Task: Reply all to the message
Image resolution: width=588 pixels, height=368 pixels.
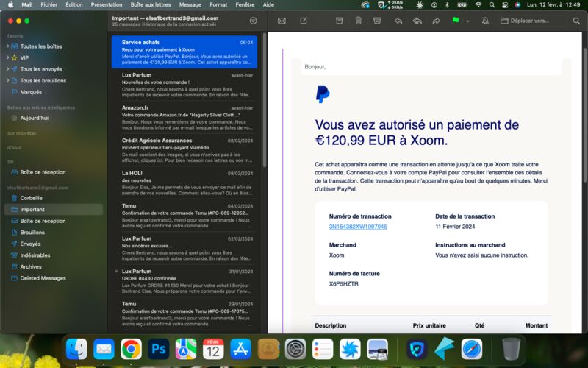Action: [417, 21]
